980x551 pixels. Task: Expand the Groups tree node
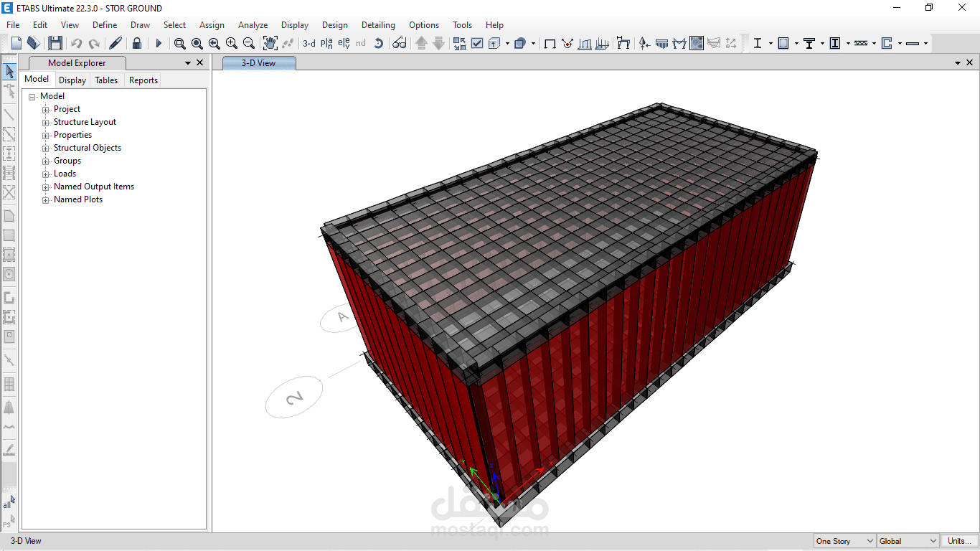(x=46, y=161)
